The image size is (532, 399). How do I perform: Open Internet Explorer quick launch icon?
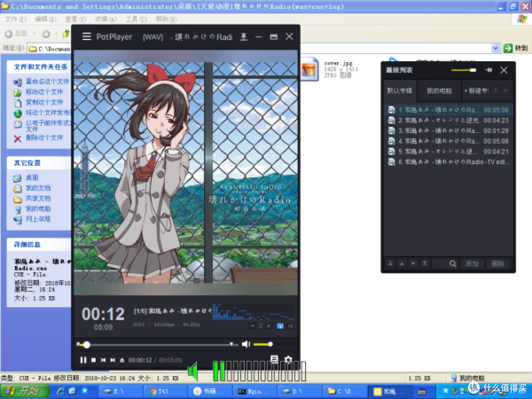point(61,391)
